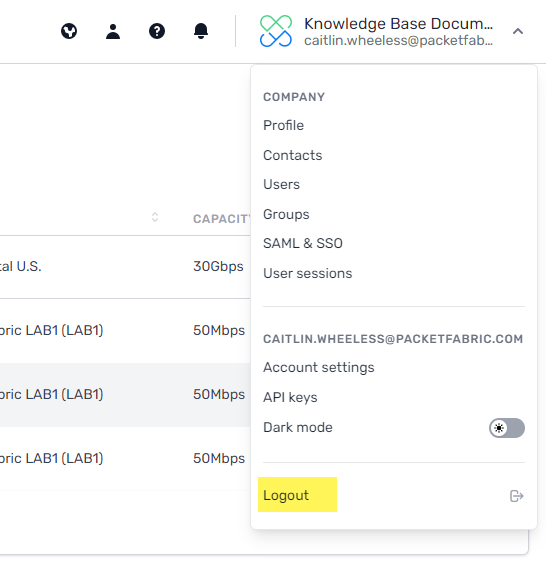Click the COMPANY section heading
This screenshot has height=574, width=546.
pos(294,97)
